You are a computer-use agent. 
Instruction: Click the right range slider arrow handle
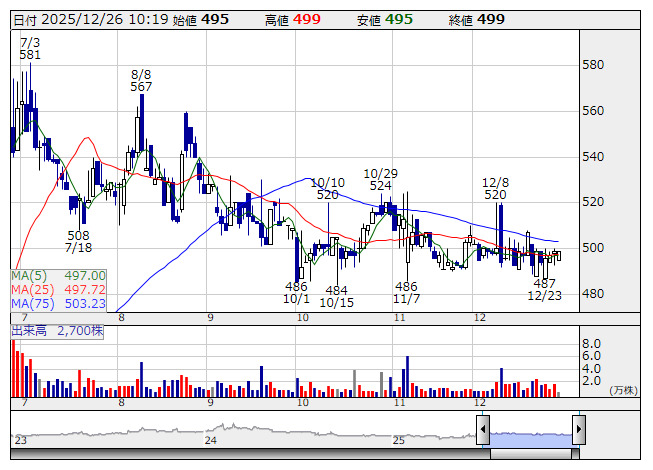tap(579, 430)
